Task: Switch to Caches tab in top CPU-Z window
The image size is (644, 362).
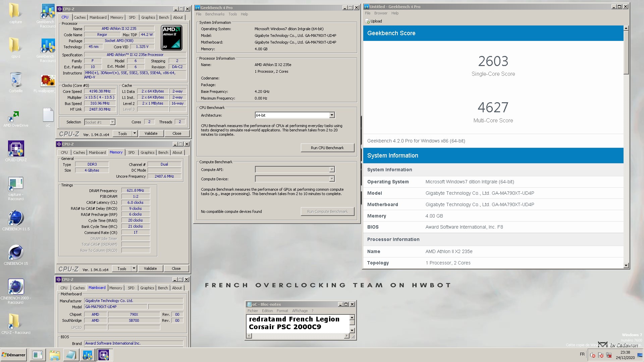Action: coord(80,17)
